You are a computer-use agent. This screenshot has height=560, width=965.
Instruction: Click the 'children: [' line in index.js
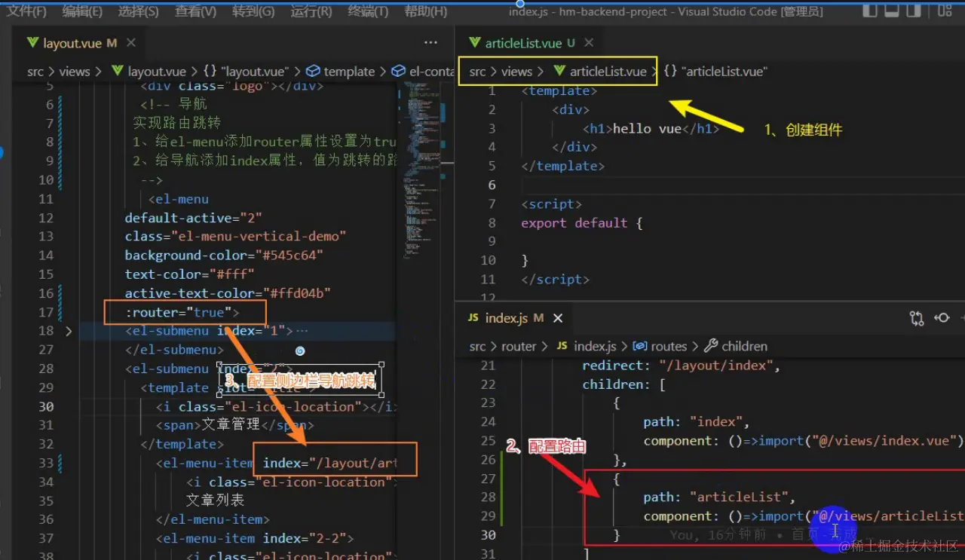tap(623, 384)
